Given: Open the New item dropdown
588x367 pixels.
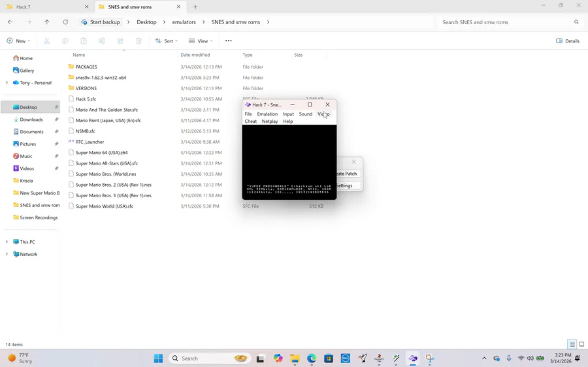Looking at the screenshot, I should coord(18,41).
